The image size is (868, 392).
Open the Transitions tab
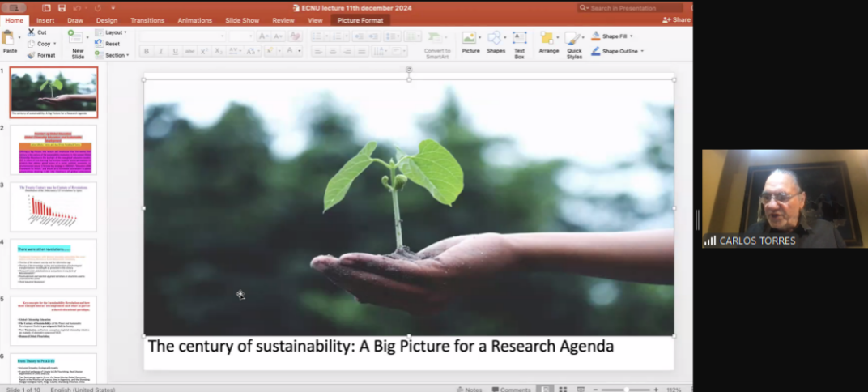pos(147,20)
